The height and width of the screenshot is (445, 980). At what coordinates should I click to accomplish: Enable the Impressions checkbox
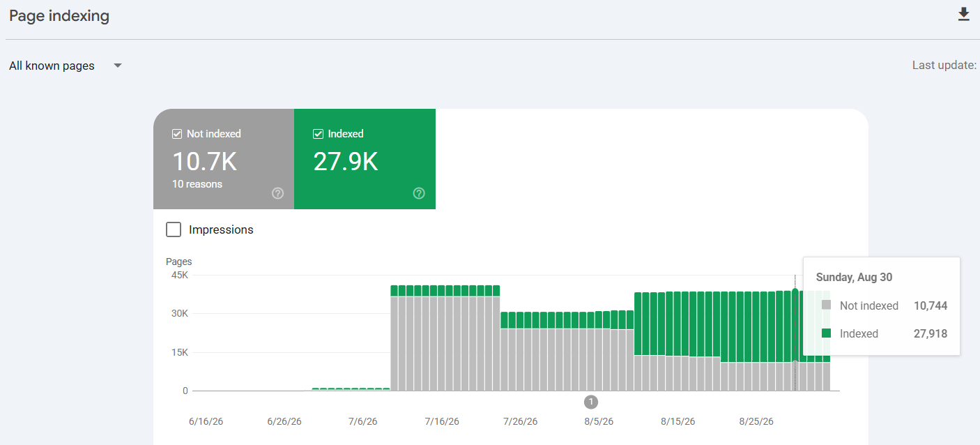(174, 229)
